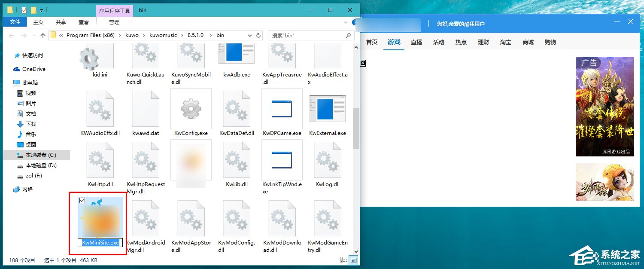This screenshot has width=644, height=269.
Task: Open the 查看 ribbon tab
Action: click(x=83, y=22)
